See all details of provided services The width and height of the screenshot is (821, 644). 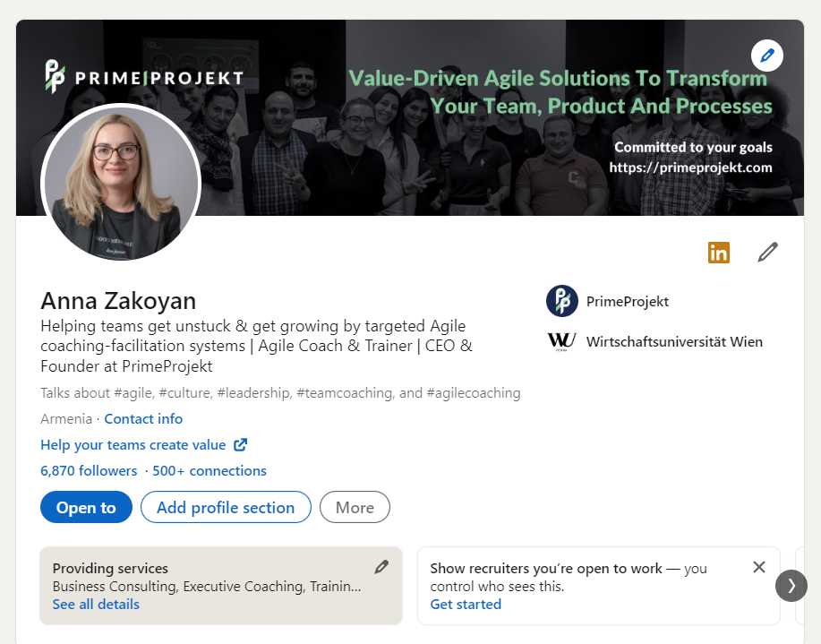96,605
